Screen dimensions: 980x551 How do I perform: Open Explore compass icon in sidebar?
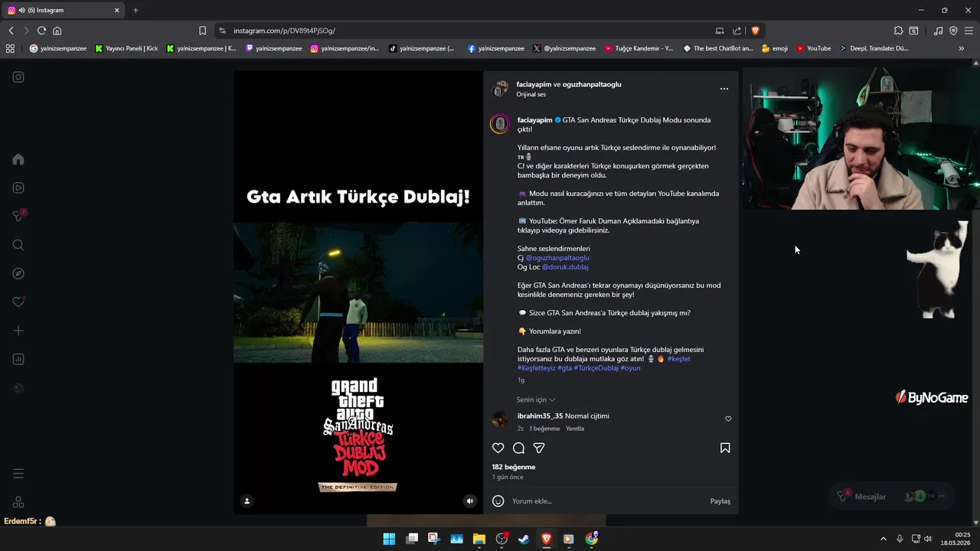point(18,273)
